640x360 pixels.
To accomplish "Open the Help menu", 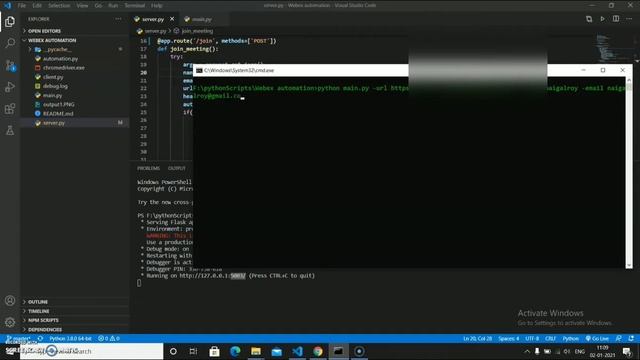I will pyautogui.click(x=157, y=5).
